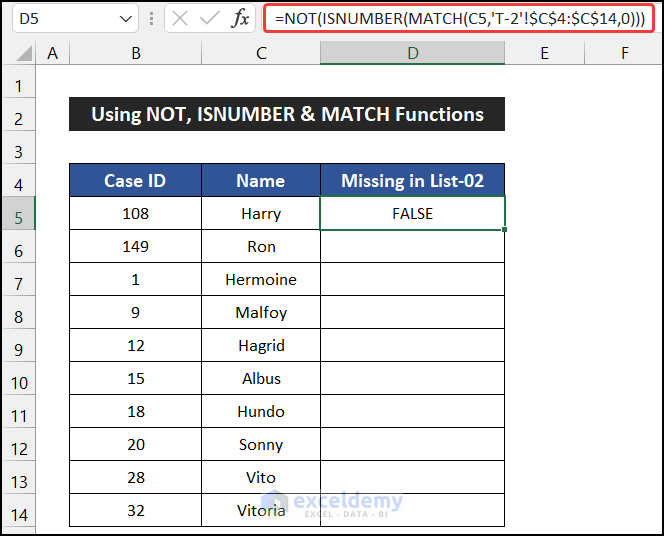Select column B header
This screenshot has height=536, width=664.
pos(135,53)
